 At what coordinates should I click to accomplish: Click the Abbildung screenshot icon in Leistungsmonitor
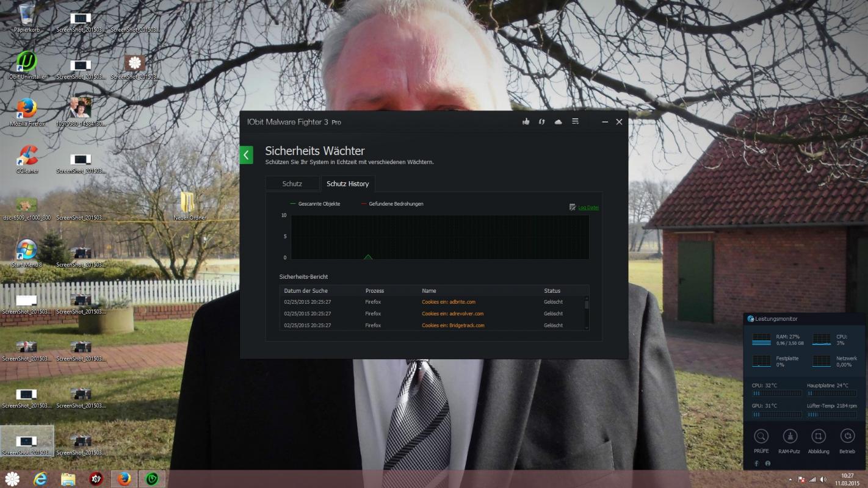coord(819,436)
